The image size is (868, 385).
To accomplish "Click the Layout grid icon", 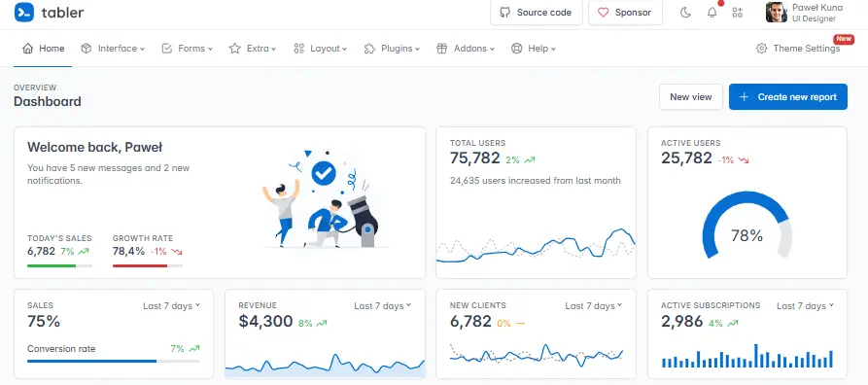I will (x=299, y=49).
